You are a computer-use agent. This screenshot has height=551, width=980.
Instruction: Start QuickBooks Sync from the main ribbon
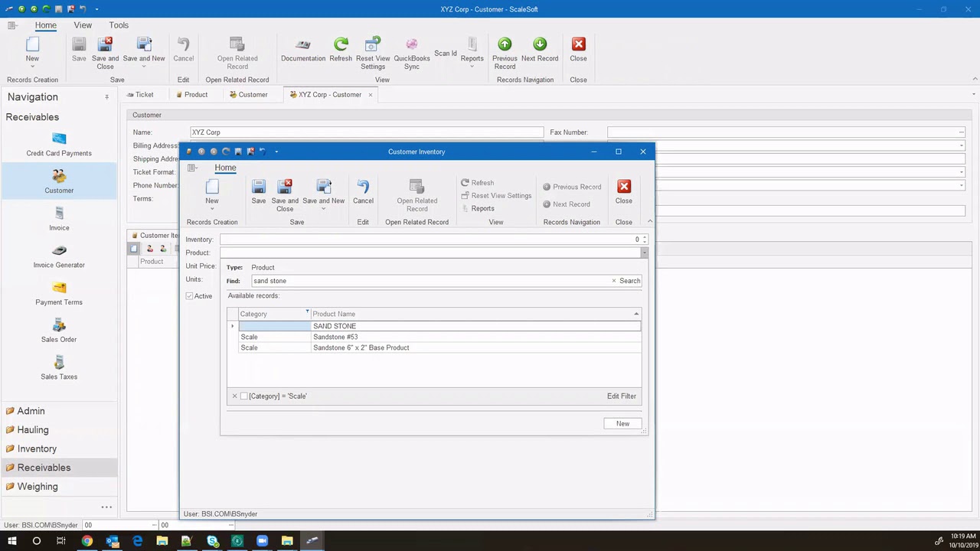click(x=412, y=54)
